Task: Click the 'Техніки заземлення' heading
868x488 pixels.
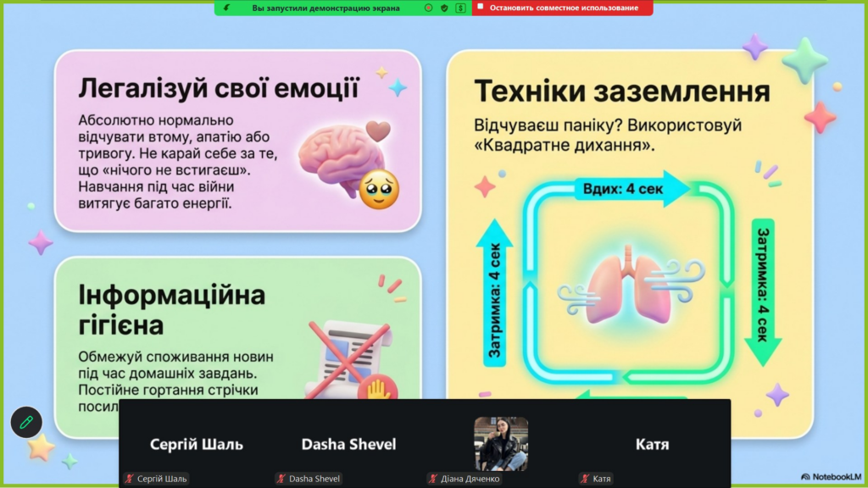Action: pos(622,91)
